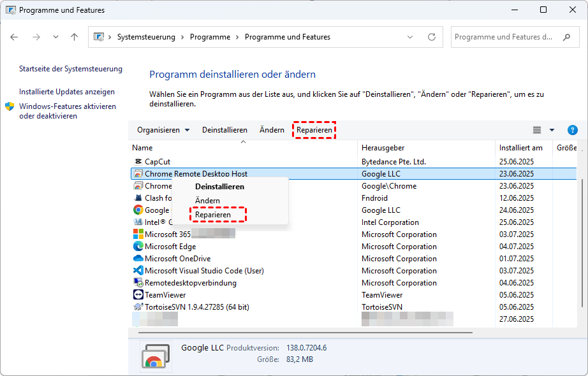Open Windows-Features aktivieren oder deaktivieren
Screen dimensions: 588x376
coord(67,111)
